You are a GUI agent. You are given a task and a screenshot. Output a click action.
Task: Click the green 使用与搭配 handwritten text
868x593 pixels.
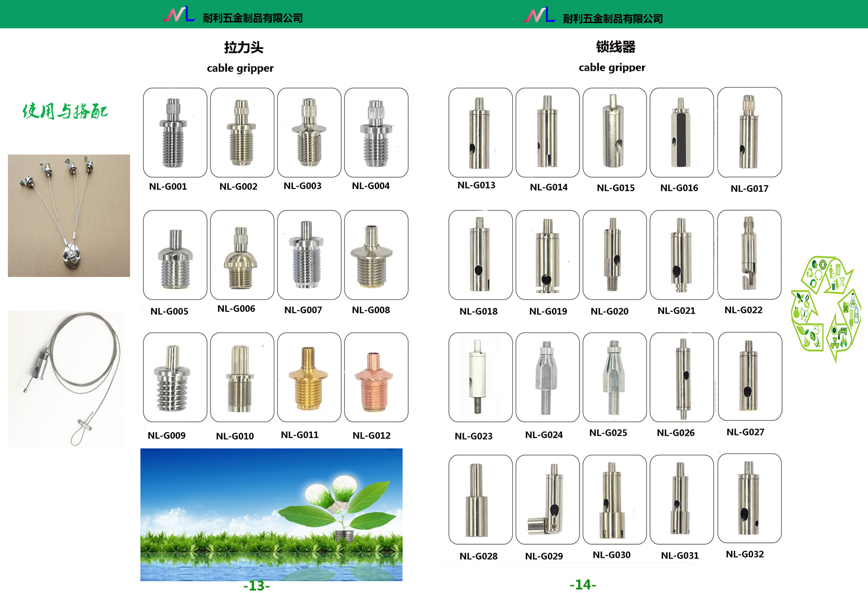coord(65,111)
